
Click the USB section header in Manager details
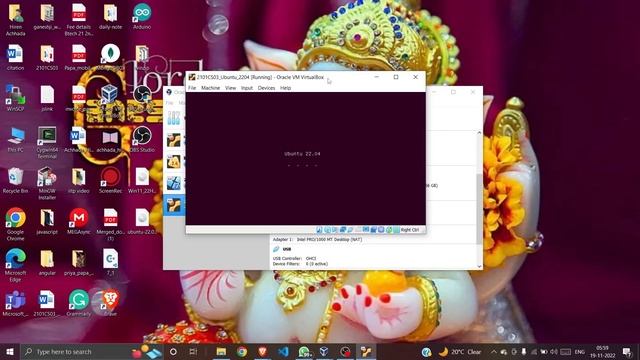pyautogui.click(x=287, y=249)
